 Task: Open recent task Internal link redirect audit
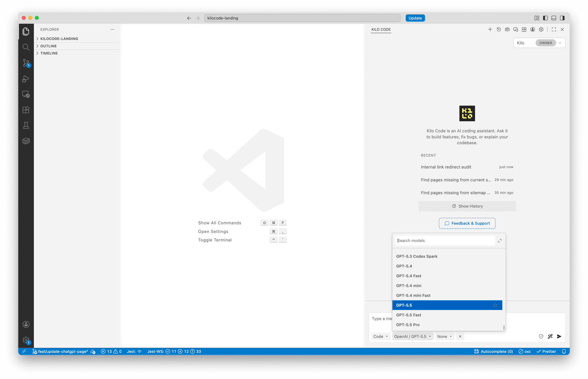[x=467, y=167]
